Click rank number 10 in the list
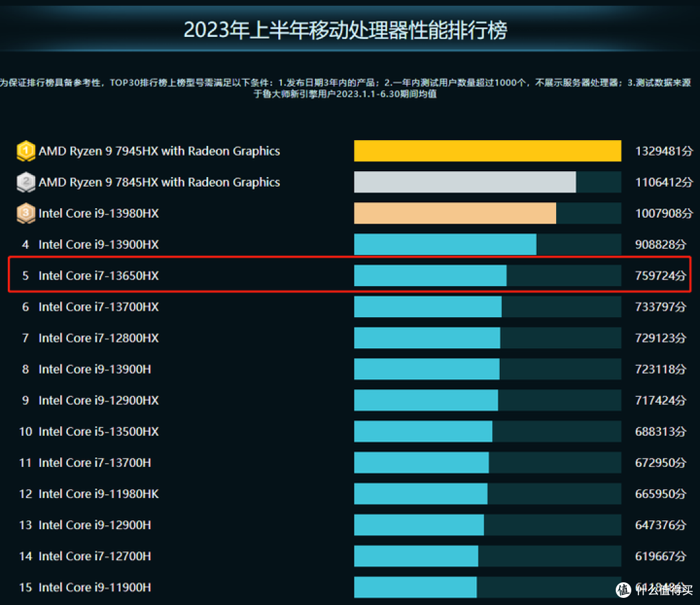The width and height of the screenshot is (700, 605). pos(25,432)
